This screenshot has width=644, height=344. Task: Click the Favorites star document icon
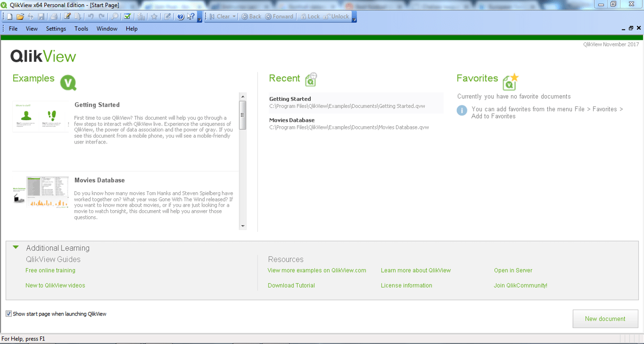click(510, 81)
